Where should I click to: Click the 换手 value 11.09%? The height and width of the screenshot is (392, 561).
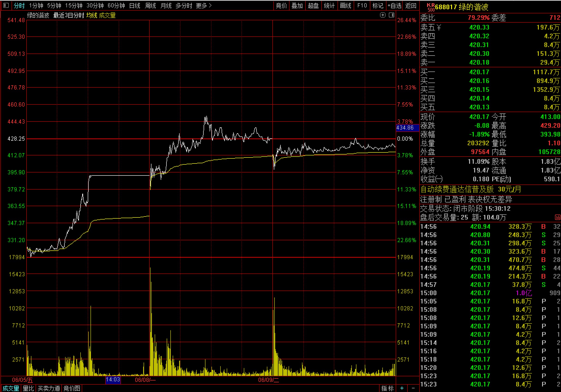click(x=478, y=162)
